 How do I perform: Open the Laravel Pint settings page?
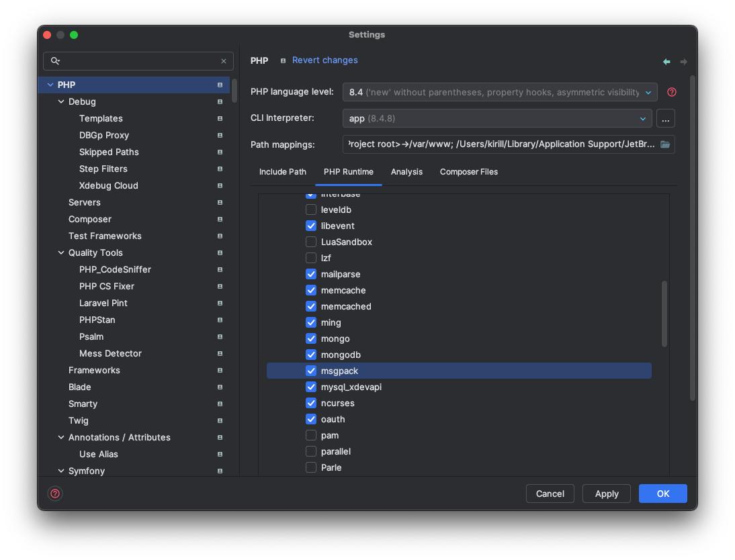tap(103, 304)
